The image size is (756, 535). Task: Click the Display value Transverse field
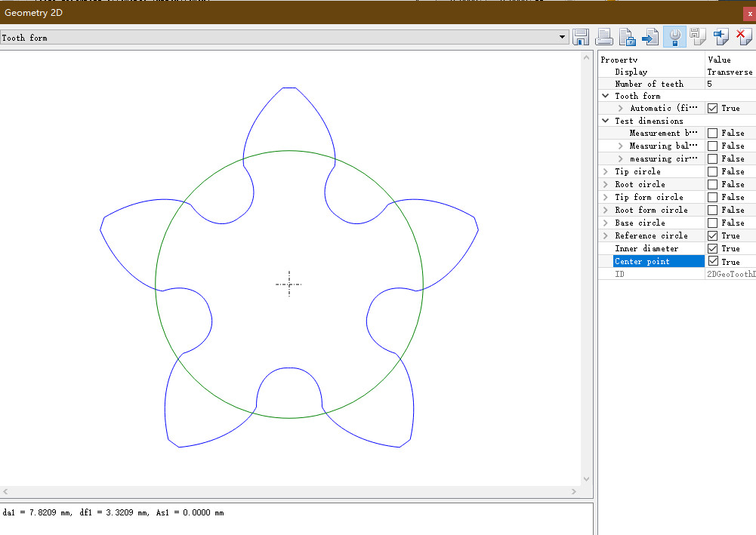(730, 72)
